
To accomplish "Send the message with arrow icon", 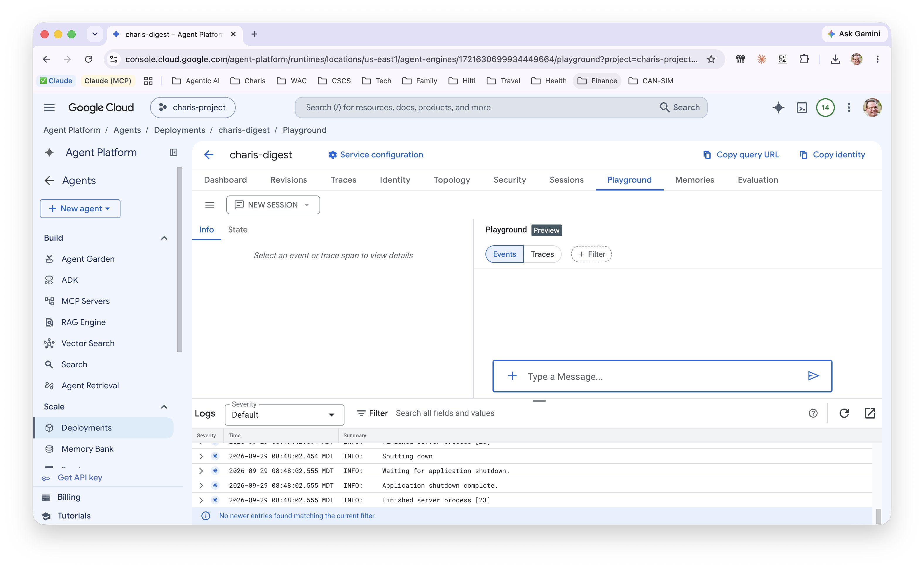I will point(813,376).
